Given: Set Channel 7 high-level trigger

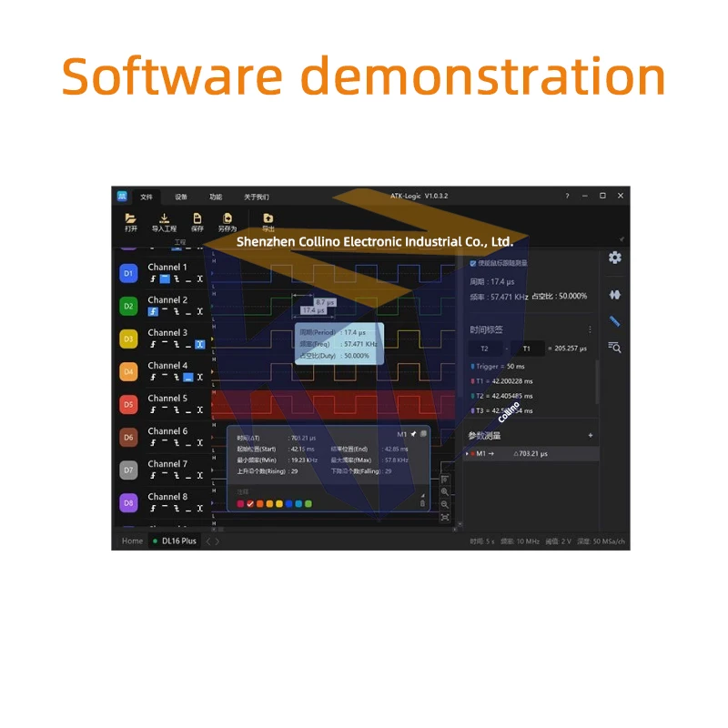Looking at the screenshot, I should coord(165,475).
